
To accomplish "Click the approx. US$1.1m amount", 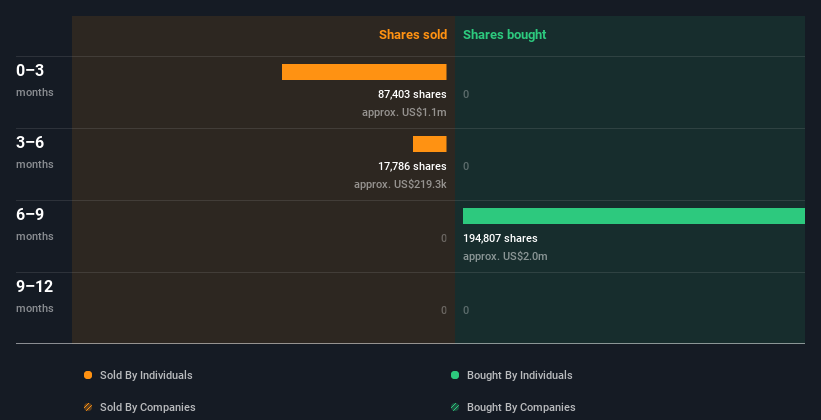I will [x=404, y=112].
